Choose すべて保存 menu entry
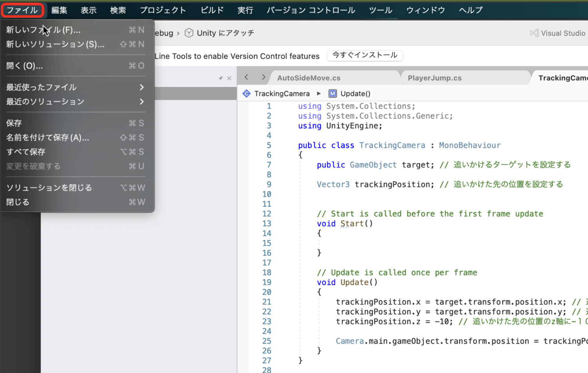 (x=76, y=152)
